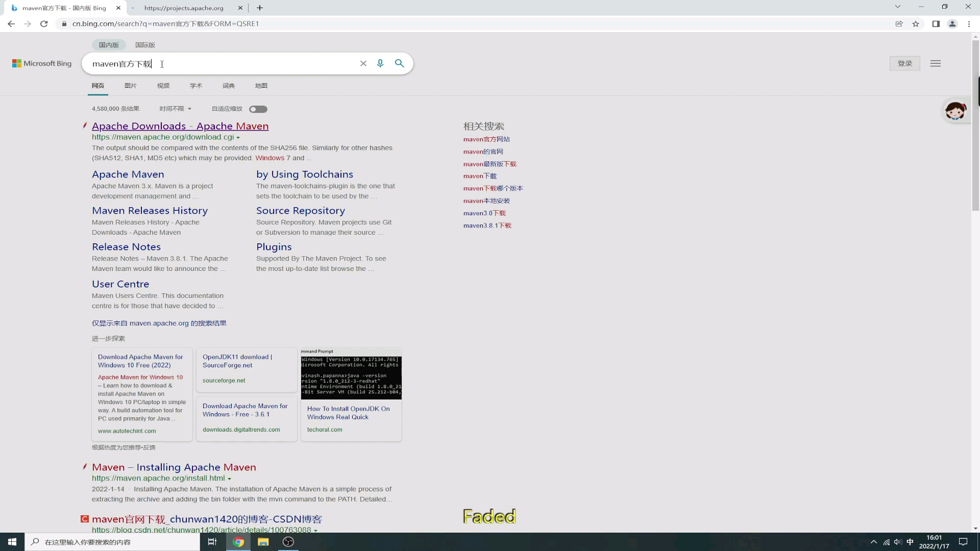Image resolution: width=980 pixels, height=551 pixels.
Task: Open Release Notes sublink
Action: (126, 247)
